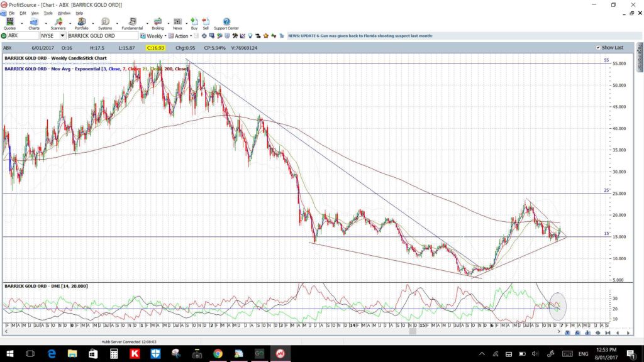Click the hammer tools icon in chart toolbar
Screen dimensions: 644x362
pos(235,36)
